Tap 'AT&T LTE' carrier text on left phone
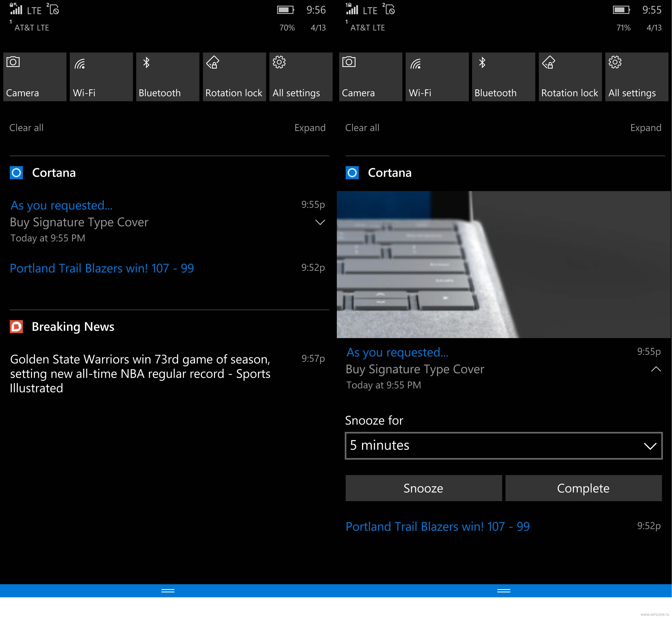Viewport: 672px width, 619px height. coord(32,28)
